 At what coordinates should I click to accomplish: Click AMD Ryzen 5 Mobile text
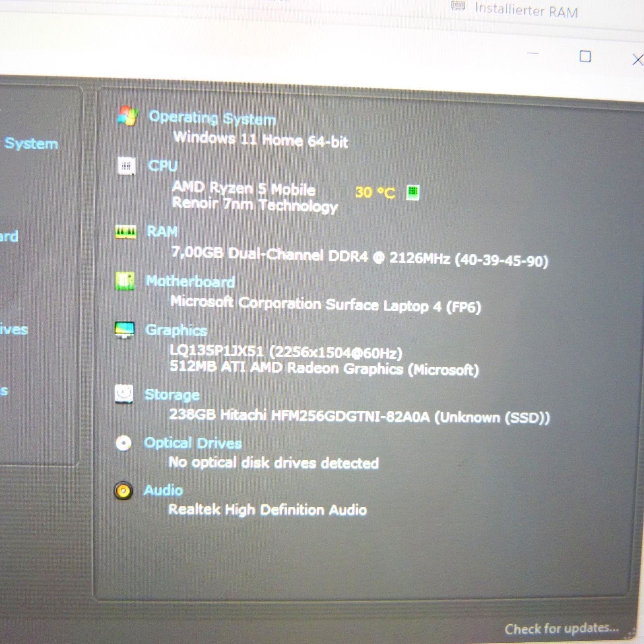click(244, 188)
